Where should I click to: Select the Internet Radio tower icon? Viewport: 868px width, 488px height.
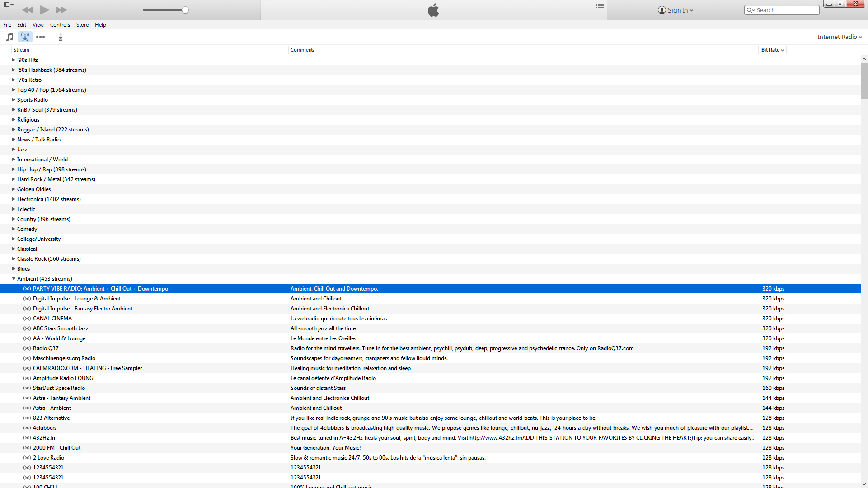point(25,37)
